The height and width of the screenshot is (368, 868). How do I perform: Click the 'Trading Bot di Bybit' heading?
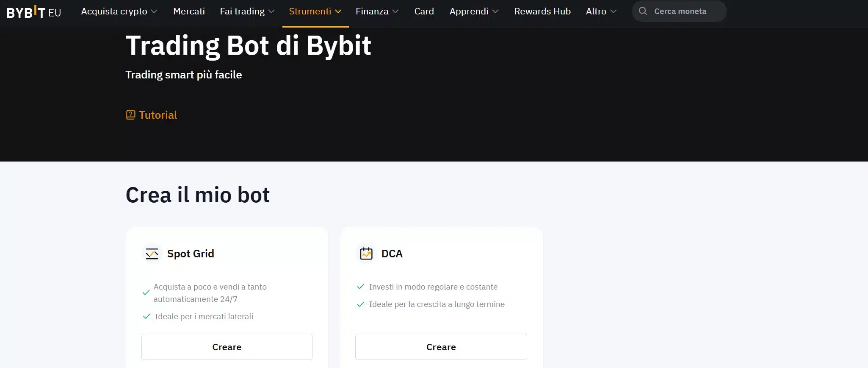(249, 45)
